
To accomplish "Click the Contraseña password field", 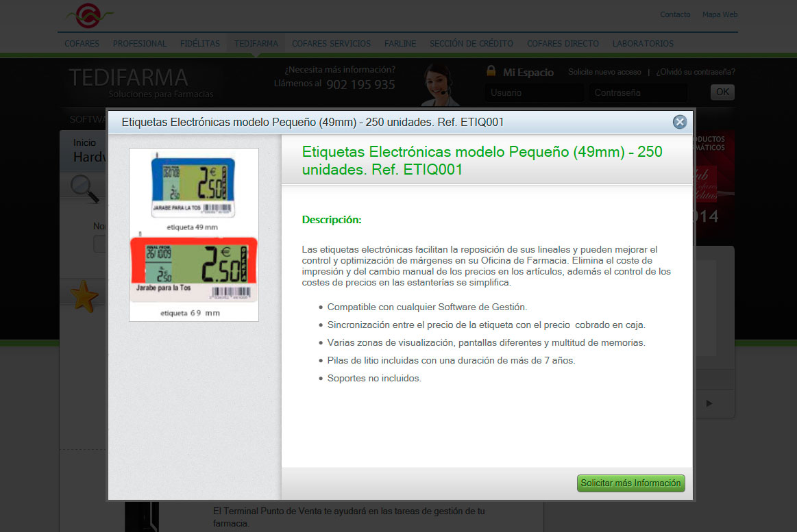I will click(638, 92).
